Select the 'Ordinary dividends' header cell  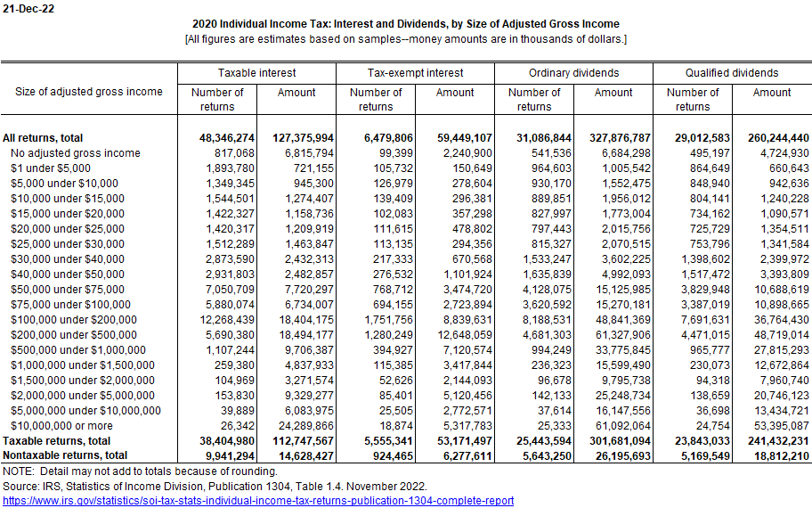tap(573, 73)
